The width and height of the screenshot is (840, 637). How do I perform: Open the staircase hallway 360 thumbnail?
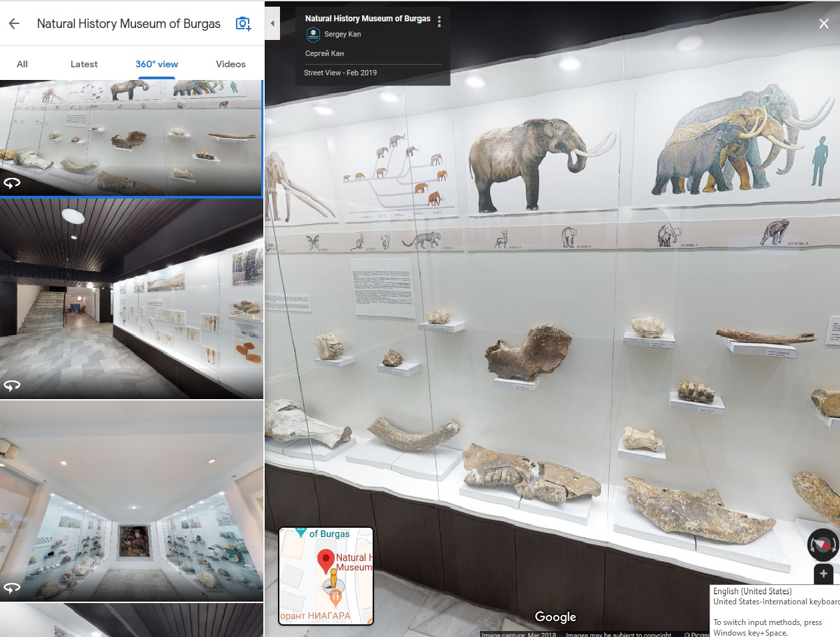(131, 299)
